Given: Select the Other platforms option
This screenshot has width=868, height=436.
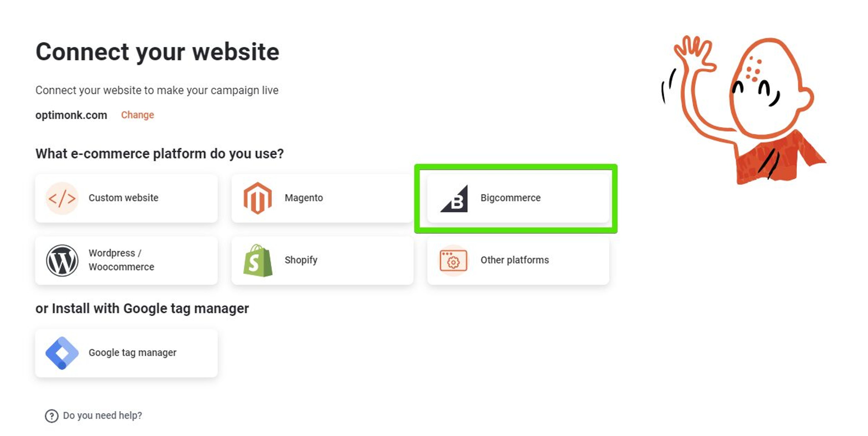Looking at the screenshot, I should tap(517, 260).
